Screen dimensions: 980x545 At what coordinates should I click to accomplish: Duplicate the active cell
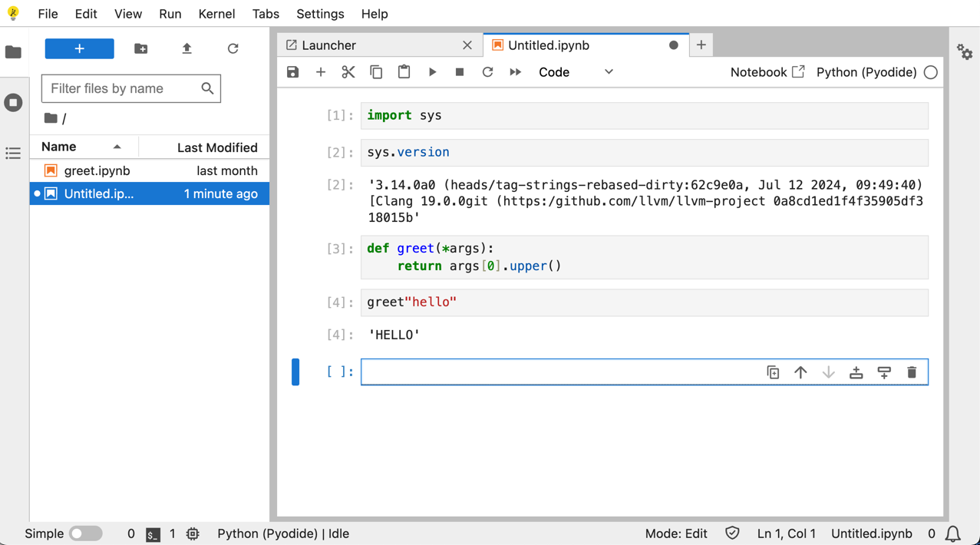[773, 372]
